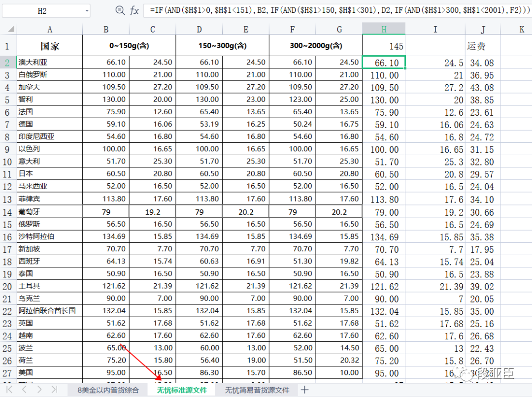Add a new sheet with plus button
Screen dimensions: 532x397
(x=304, y=390)
